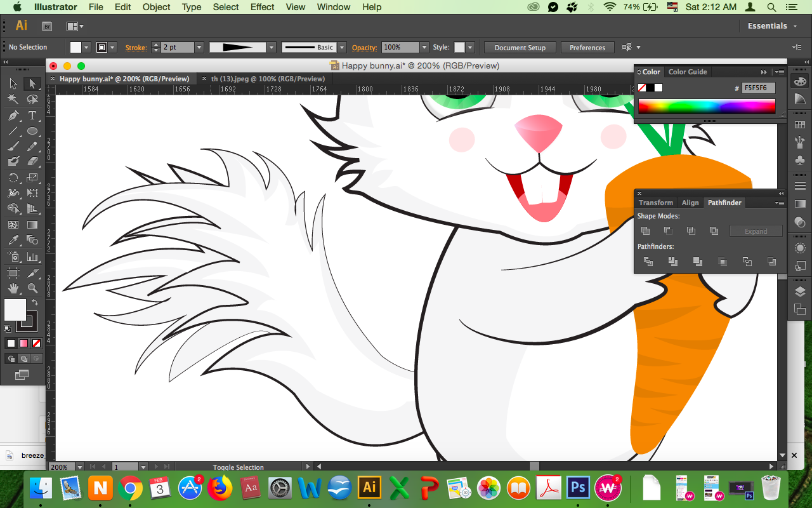Open the Arrange Documents dropdown
The width and height of the screenshot is (812, 508).
tap(75, 26)
